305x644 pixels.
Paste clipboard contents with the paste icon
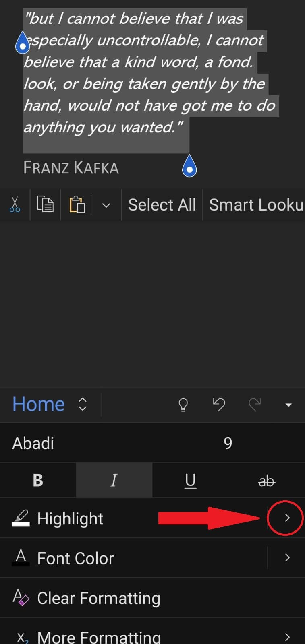click(x=77, y=204)
